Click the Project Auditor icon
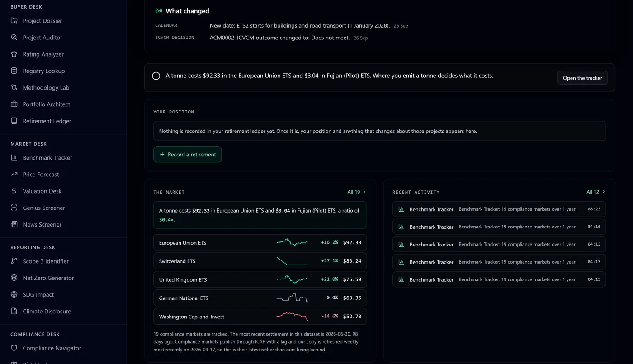633x364 pixels. coord(14,37)
